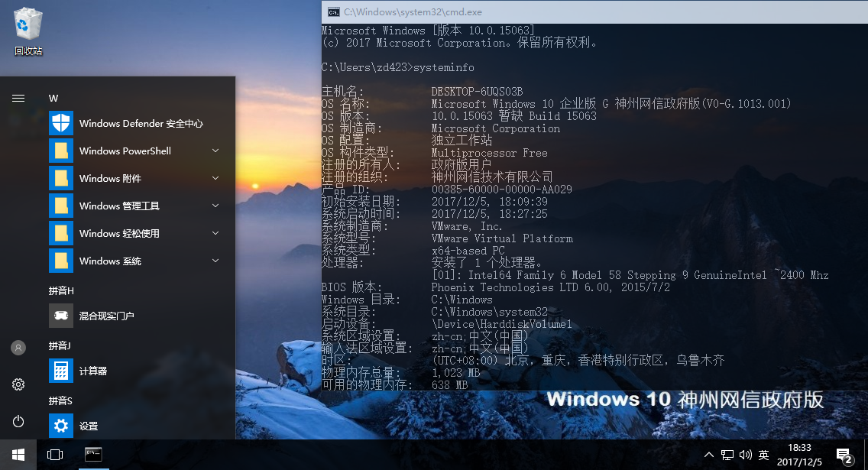Show hidden tray icons with the chevron
868x470 pixels.
pyautogui.click(x=709, y=455)
